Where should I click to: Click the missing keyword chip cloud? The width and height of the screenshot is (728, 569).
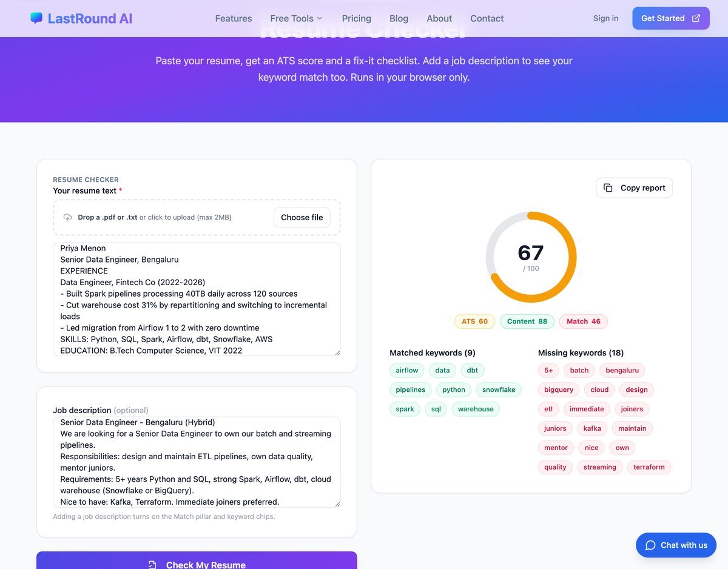click(x=599, y=389)
